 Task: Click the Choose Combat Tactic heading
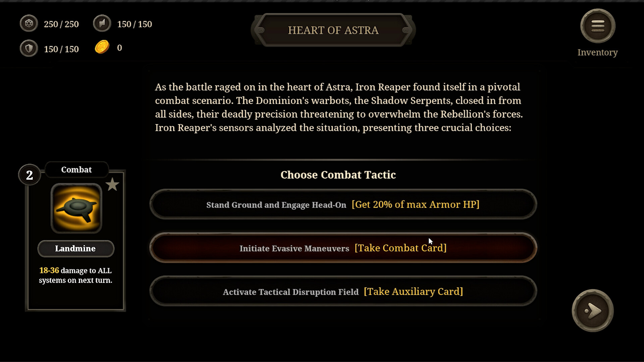click(x=338, y=175)
